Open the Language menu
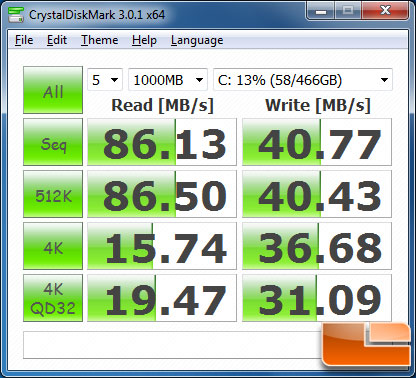This screenshot has width=416, height=378. (x=197, y=41)
